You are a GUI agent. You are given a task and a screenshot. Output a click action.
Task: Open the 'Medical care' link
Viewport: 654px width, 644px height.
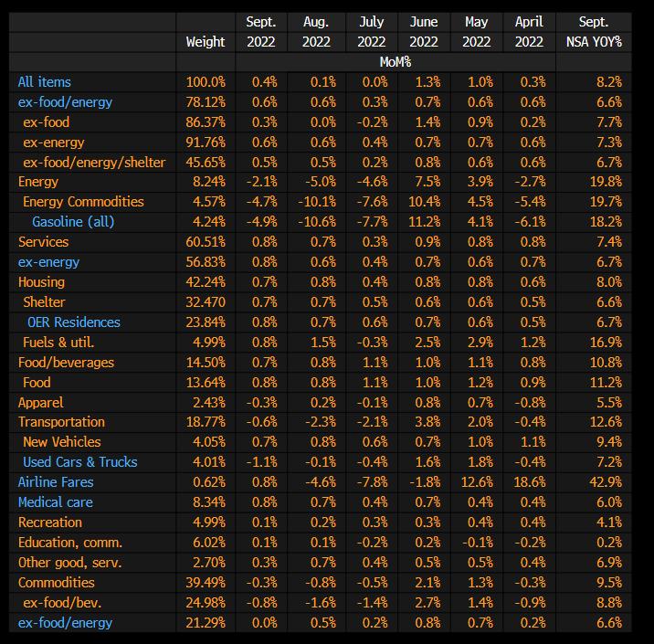tap(56, 502)
